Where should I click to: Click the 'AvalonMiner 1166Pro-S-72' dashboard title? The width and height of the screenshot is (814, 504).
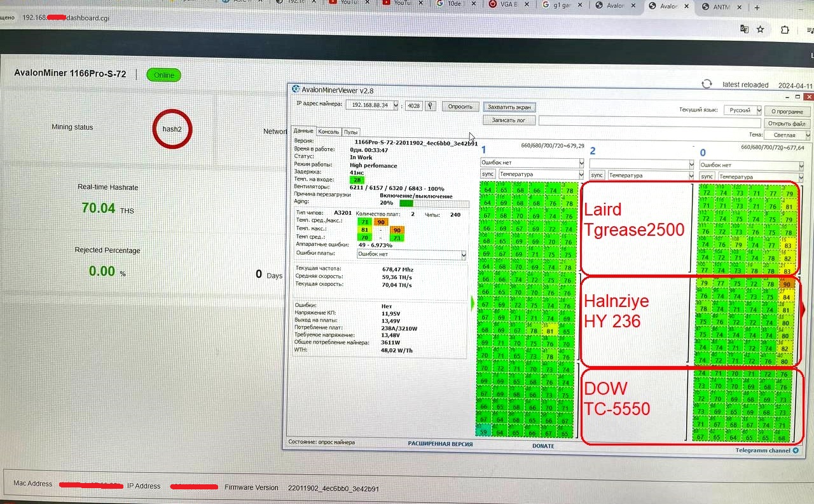[70, 74]
